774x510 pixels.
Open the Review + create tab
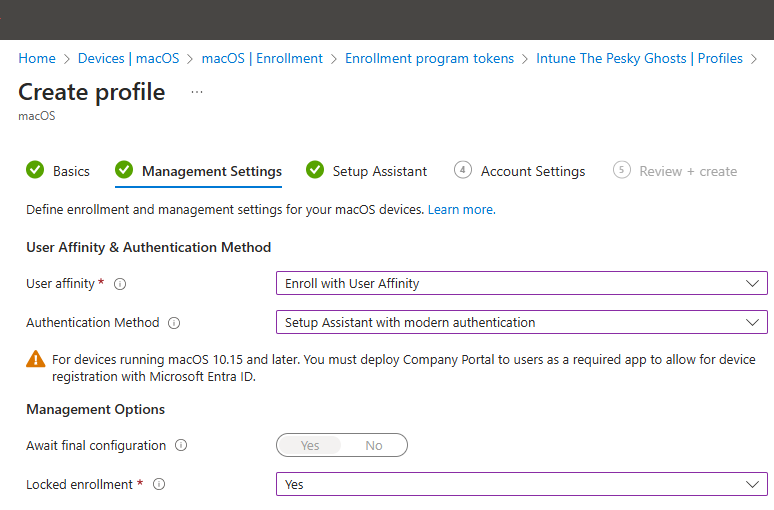pyautogui.click(x=687, y=171)
